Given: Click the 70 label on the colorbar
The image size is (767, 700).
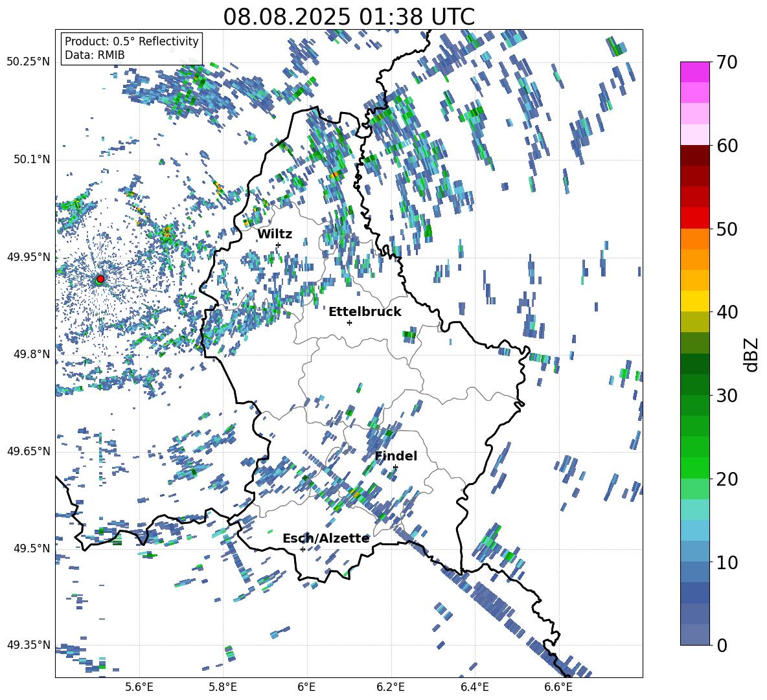Looking at the screenshot, I should pos(726,63).
